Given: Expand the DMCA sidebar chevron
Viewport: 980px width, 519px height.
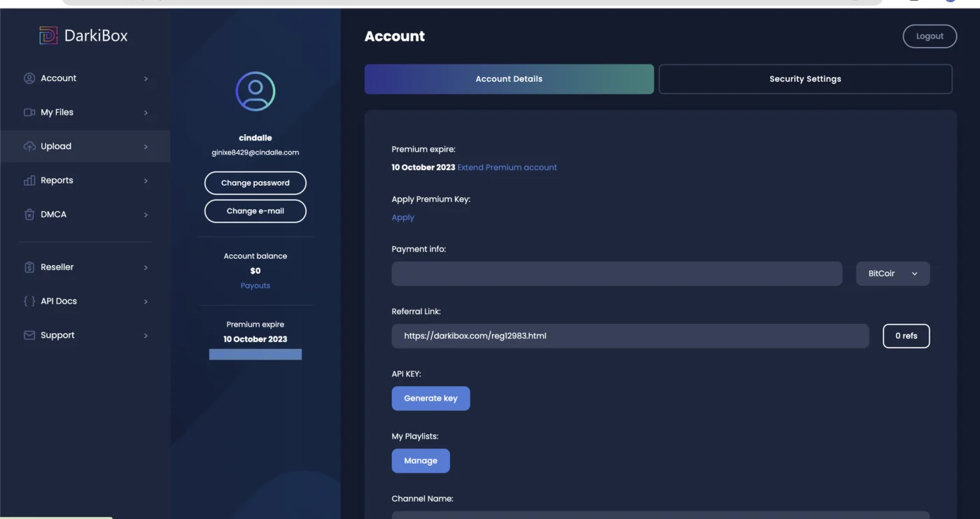Looking at the screenshot, I should tap(146, 215).
